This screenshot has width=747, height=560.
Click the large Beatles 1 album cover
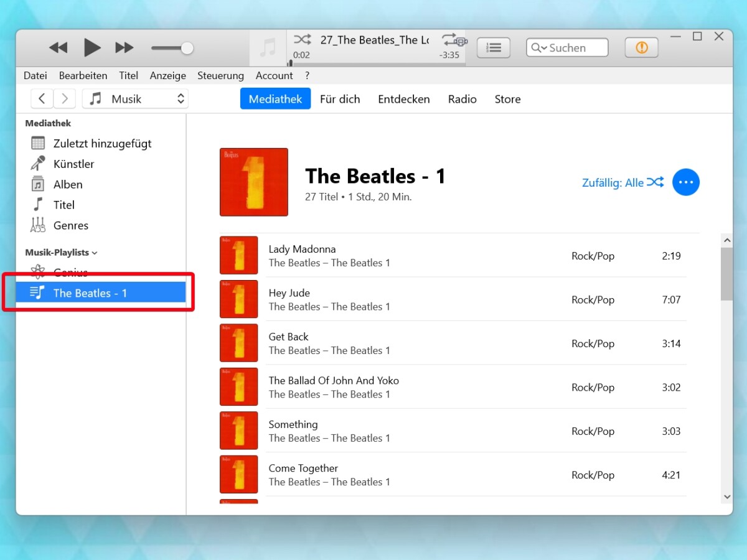pyautogui.click(x=254, y=182)
